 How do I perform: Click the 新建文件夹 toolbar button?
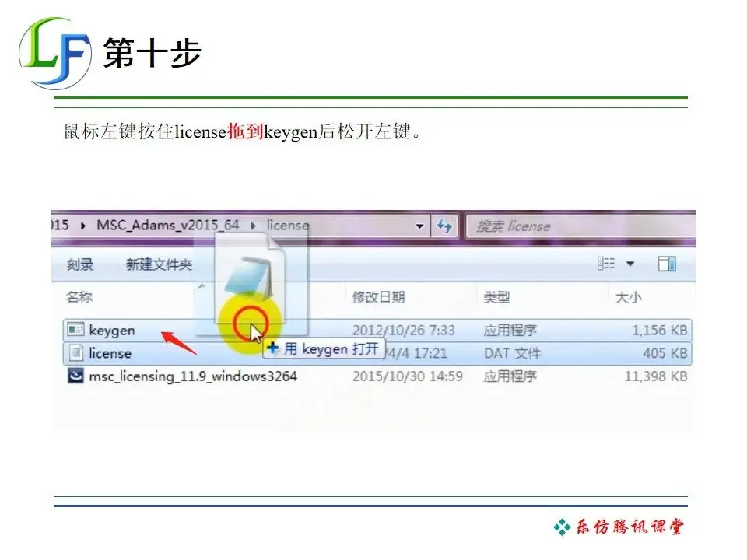[x=159, y=264]
